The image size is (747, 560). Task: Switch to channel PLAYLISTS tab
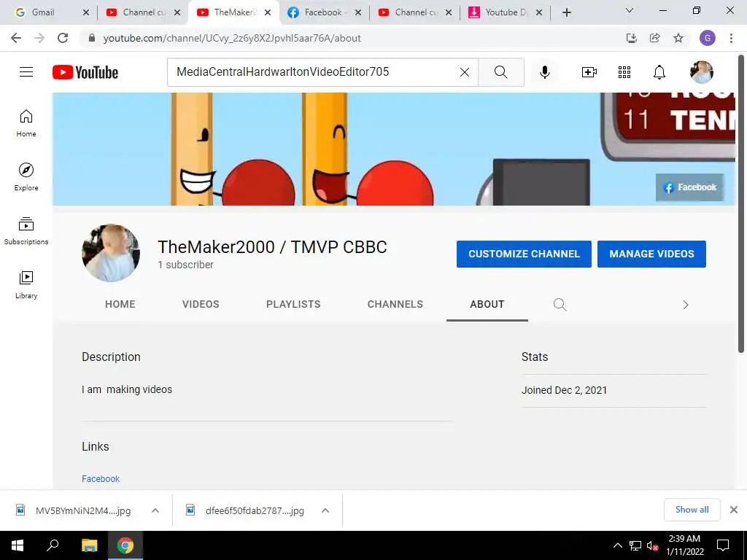(293, 304)
